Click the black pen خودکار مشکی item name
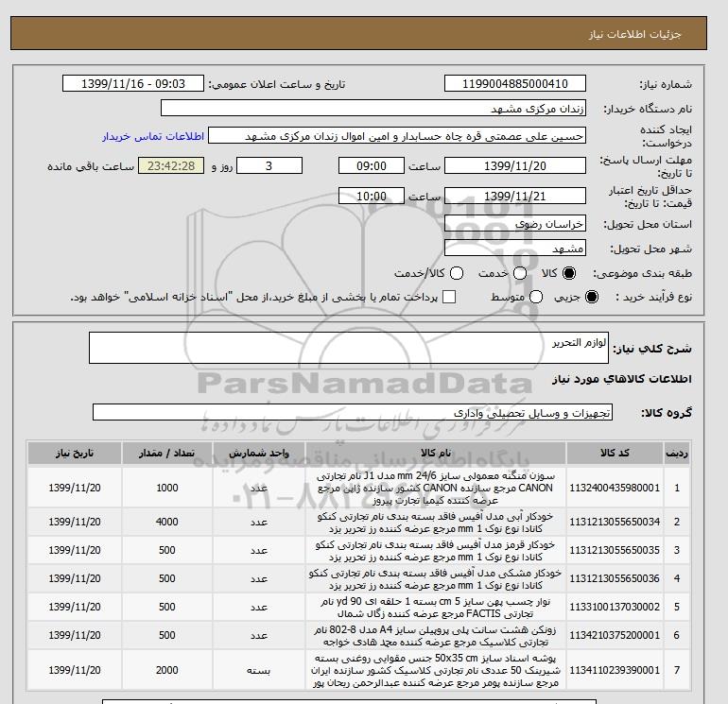The height and width of the screenshot is (704, 728). [x=436, y=578]
